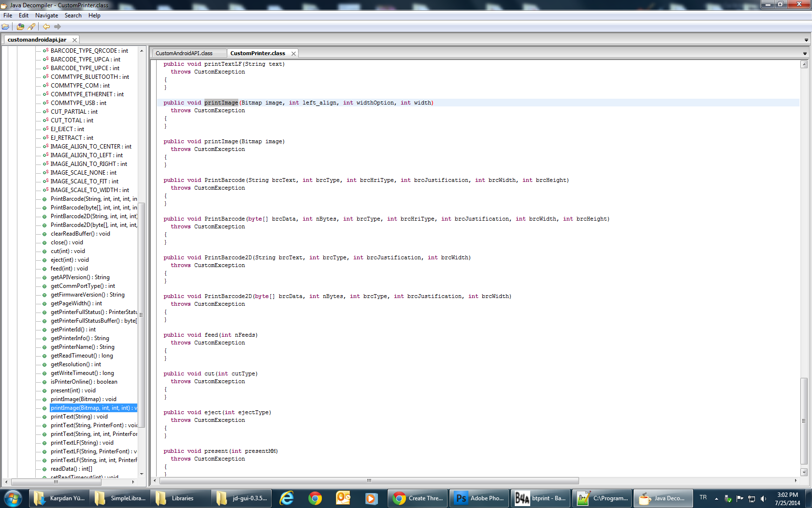Select clearReadBuffer() method in tree
Screen dimensions: 812x508
pos(80,234)
